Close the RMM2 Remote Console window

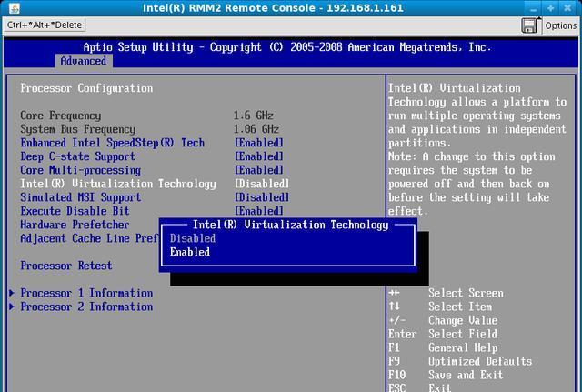[567, 8]
